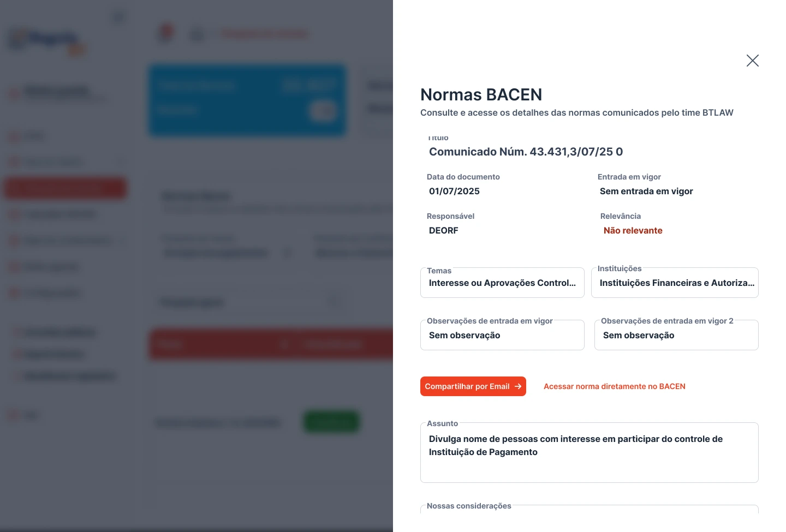Click the red breadcrumb text in the header
This screenshot has width=786, height=532.
coord(264,34)
